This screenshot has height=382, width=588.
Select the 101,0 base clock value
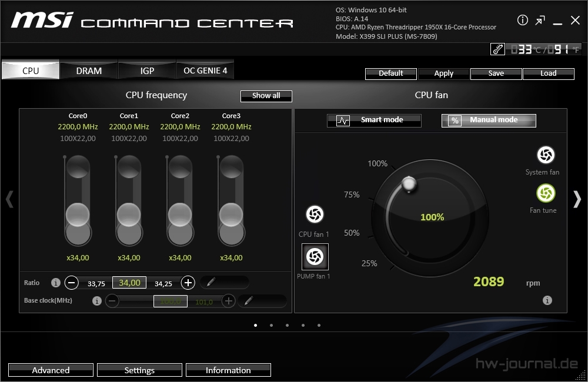click(204, 301)
